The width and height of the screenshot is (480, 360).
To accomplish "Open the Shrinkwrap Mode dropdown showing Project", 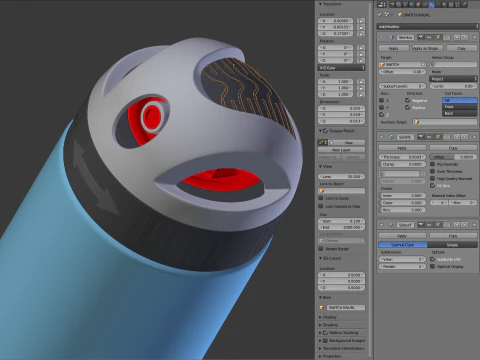I will pos(453,79).
